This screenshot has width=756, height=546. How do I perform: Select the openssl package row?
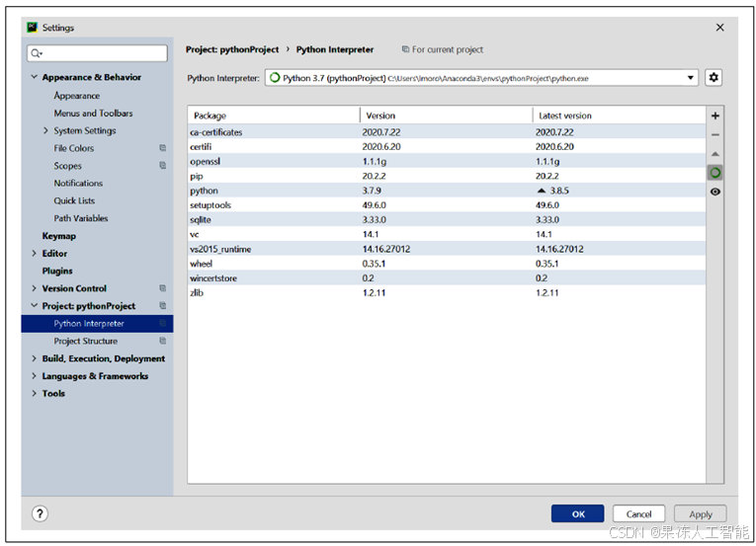(x=447, y=162)
